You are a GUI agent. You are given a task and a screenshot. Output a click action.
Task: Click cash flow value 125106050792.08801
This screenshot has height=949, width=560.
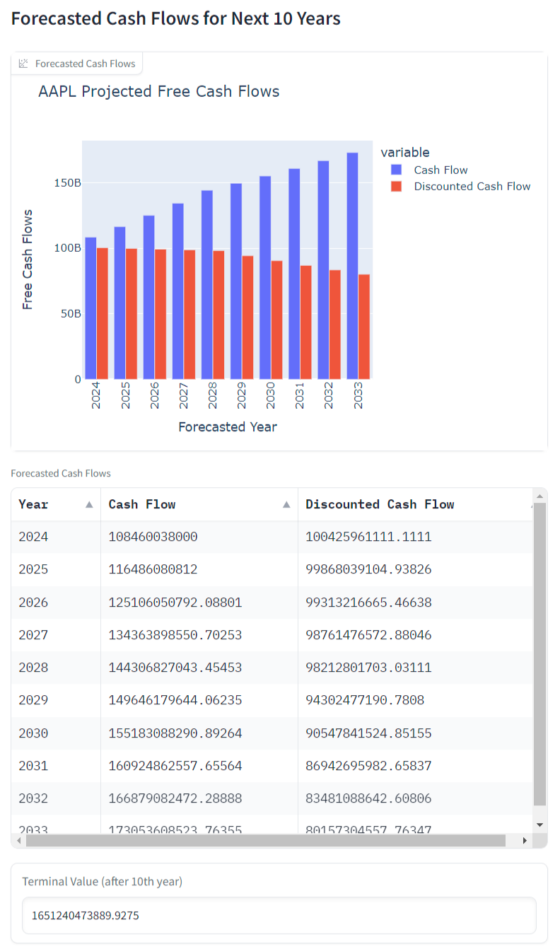point(175,602)
